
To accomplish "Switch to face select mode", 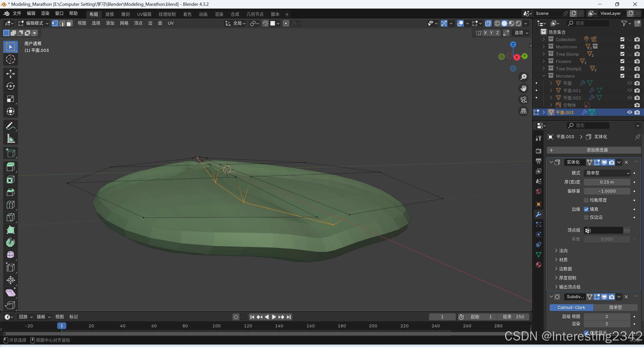I will tap(69, 23).
